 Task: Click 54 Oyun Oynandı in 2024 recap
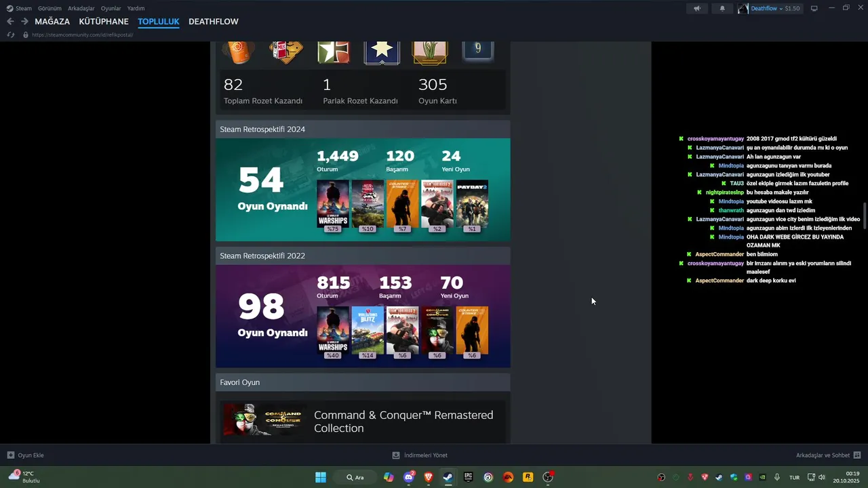(x=273, y=189)
